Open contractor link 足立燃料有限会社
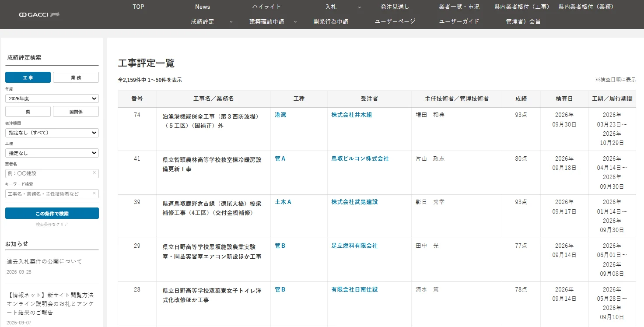This screenshot has width=644, height=327. coord(354,246)
